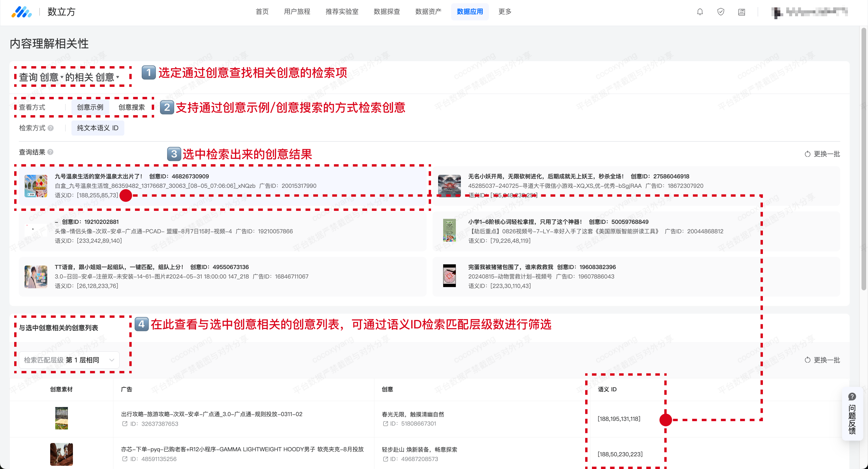Open the 检索匹配层级 第 1 层相同 dropdown
The image size is (868, 469).
(69, 360)
